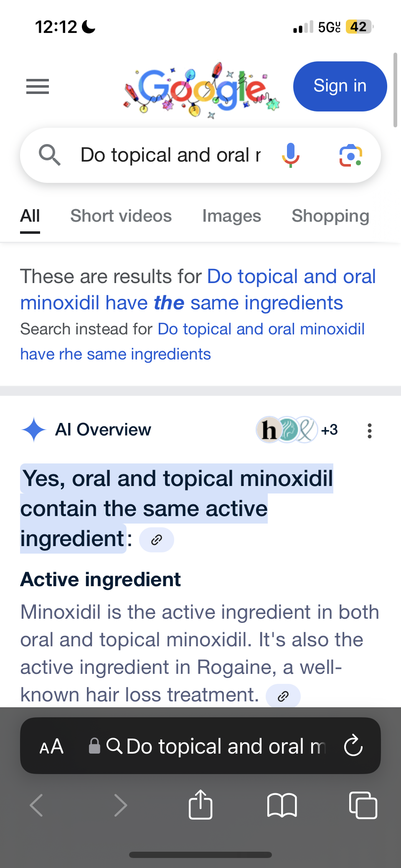
Task: Search instead for original 'rhe' query
Action: (192, 342)
